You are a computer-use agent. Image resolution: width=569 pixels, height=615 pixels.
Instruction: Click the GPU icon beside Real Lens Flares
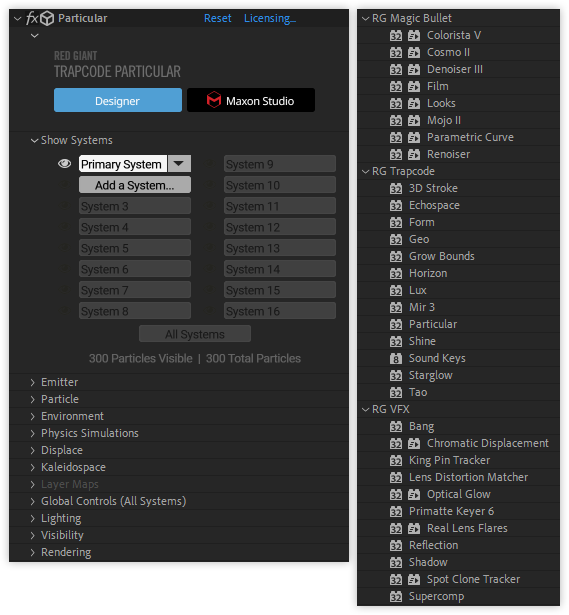(413, 529)
